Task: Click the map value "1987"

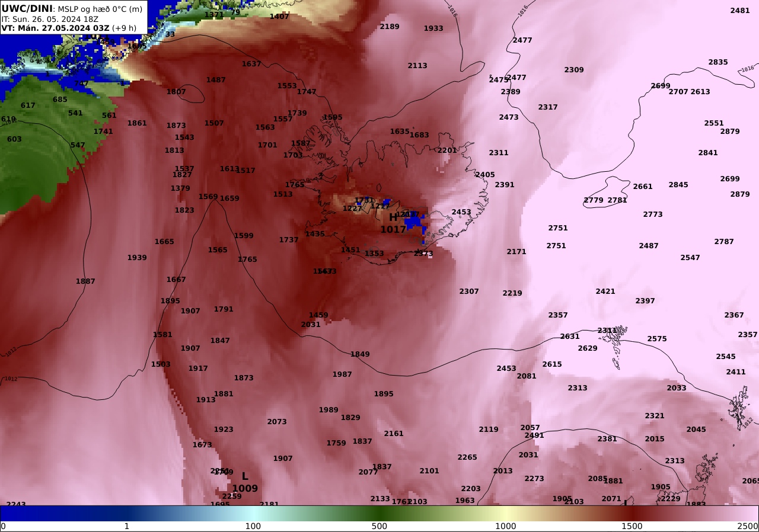Action: coord(342,374)
